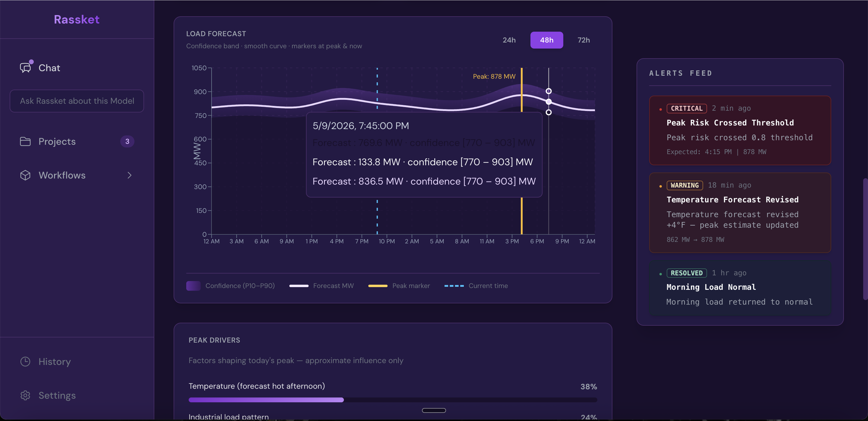Select the 72h forecast range tab
This screenshot has width=868, height=421.
pos(583,40)
